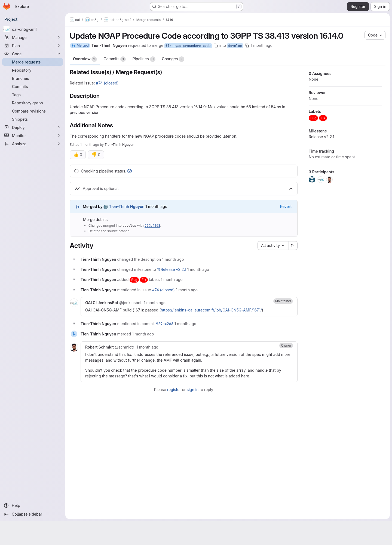Toggle activity sort direction
The width and height of the screenshot is (392, 545).
click(293, 246)
